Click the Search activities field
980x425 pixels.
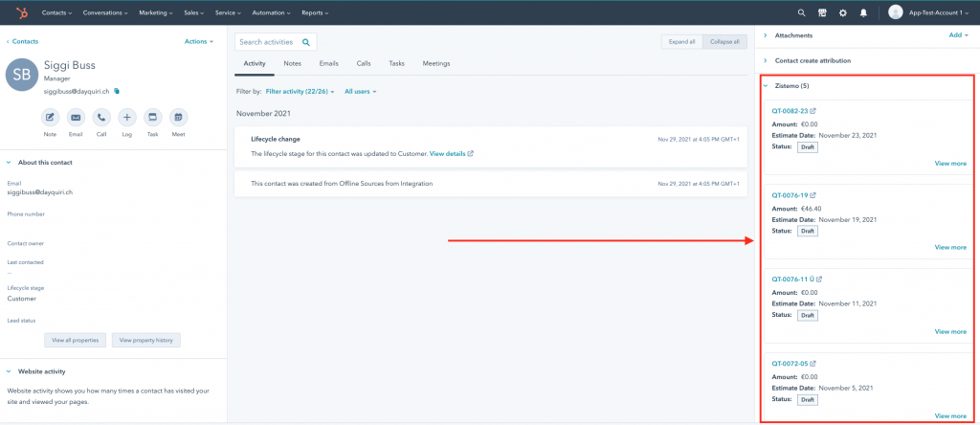(x=276, y=42)
